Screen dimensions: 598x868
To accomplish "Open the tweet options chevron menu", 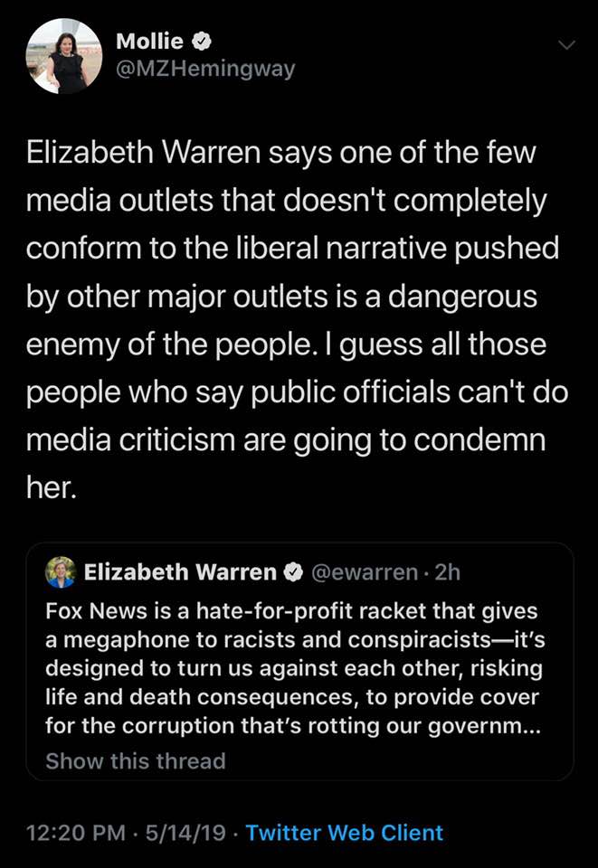I will click(x=566, y=45).
